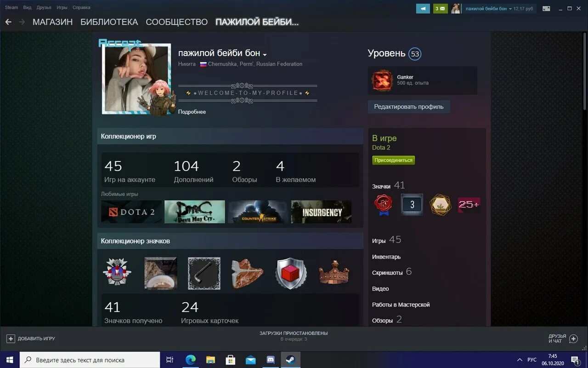588x368 pixels.
Task: Click Редактировать профиль button
Action: [409, 107]
